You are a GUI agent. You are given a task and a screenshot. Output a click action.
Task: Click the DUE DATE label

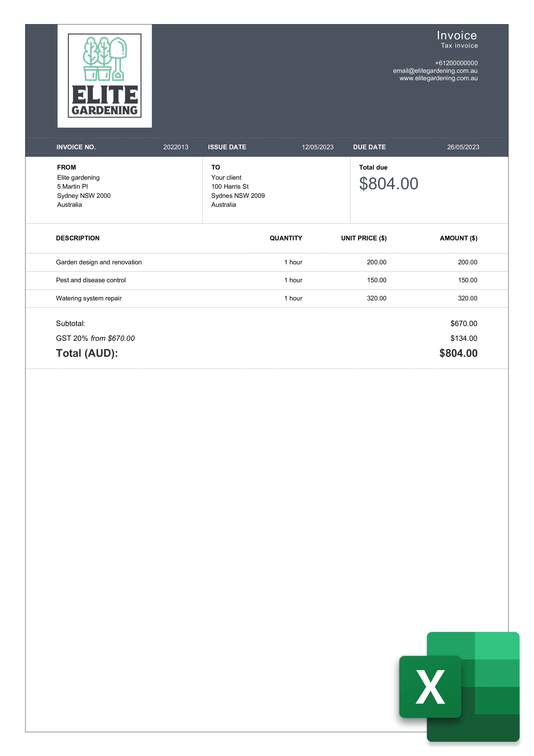point(369,147)
